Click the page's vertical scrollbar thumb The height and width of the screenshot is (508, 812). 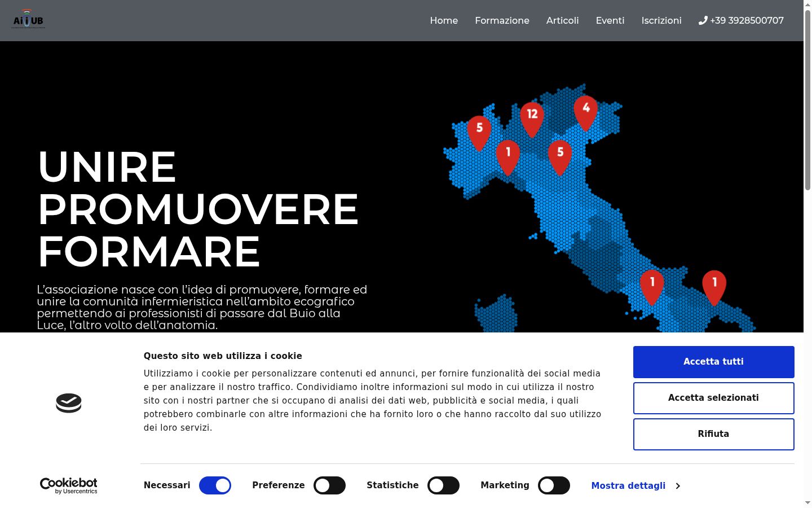point(807,99)
